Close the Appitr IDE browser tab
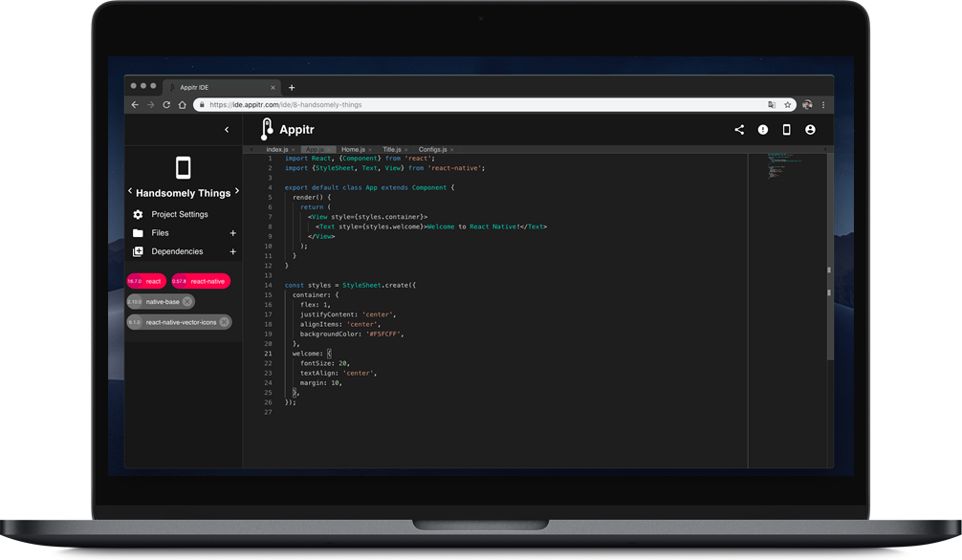962x560 pixels. pos(273,88)
